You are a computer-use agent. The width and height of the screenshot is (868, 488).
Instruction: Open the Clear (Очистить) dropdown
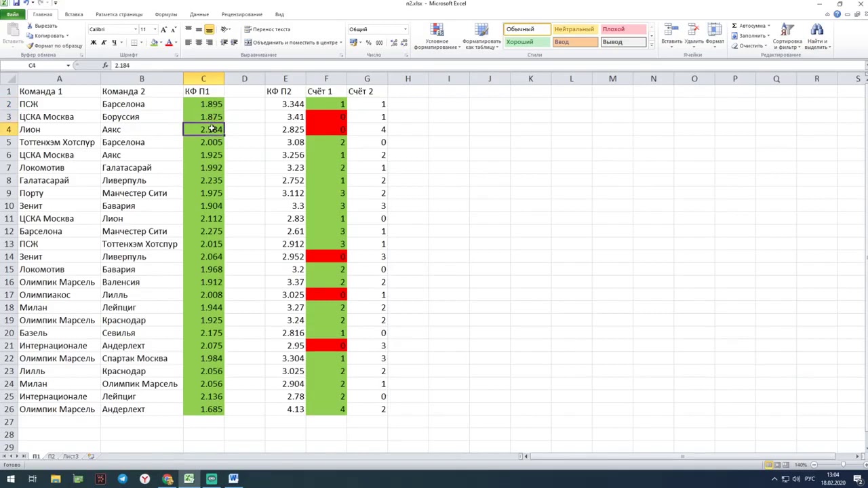click(749, 45)
